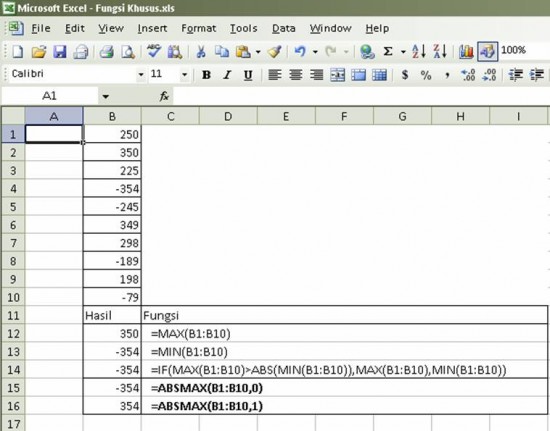Click inside the formula bar input

coord(361,96)
